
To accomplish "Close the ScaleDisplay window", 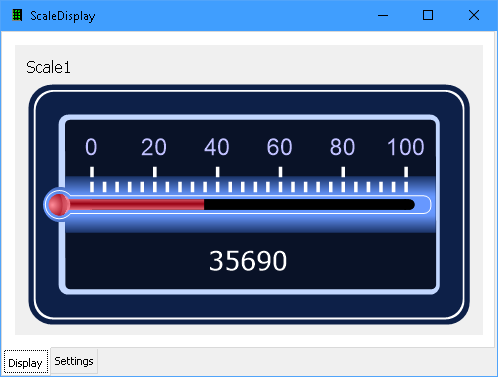I will 474,15.
